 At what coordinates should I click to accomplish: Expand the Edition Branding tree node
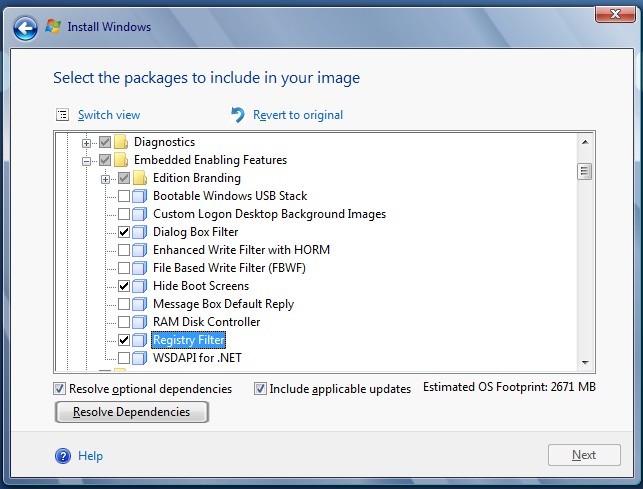[x=105, y=179]
